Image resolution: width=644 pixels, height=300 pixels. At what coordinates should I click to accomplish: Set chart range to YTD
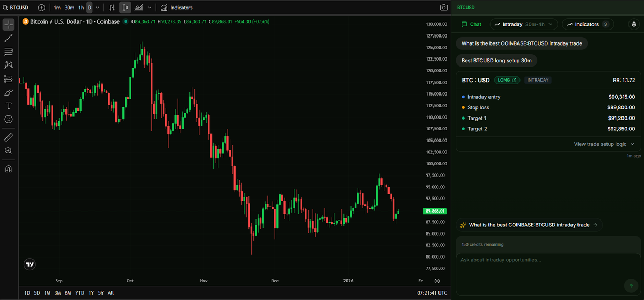tap(79, 293)
